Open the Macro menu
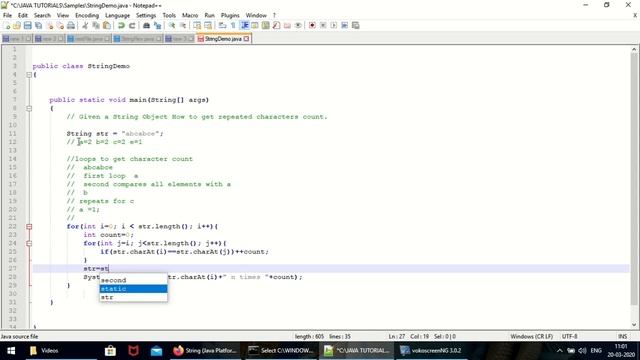Screen dimensions: 640x360 190,15
